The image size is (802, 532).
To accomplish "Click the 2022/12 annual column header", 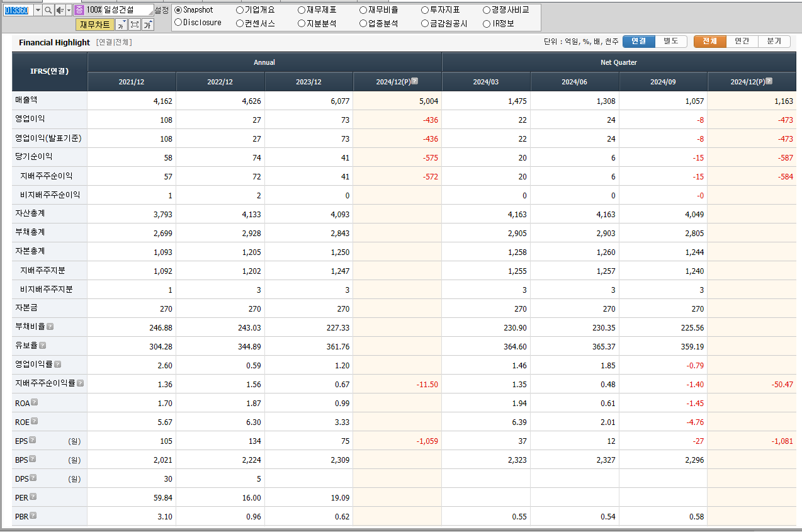I will 220,82.
